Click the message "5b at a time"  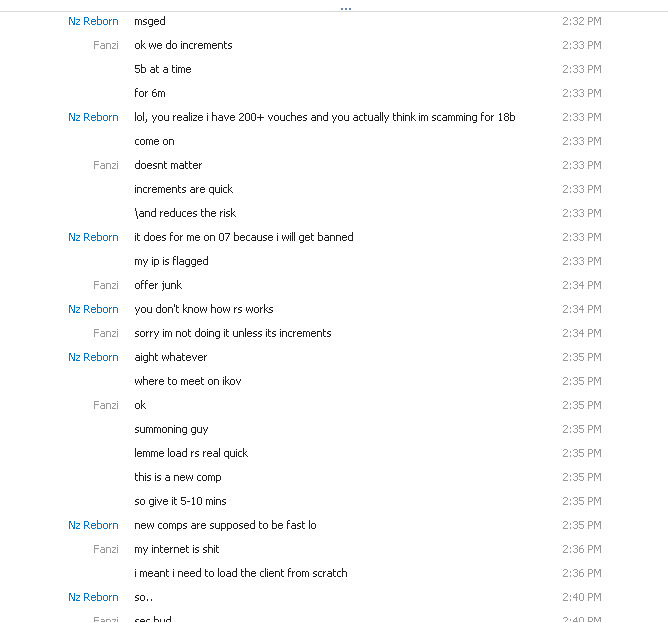[x=162, y=69]
